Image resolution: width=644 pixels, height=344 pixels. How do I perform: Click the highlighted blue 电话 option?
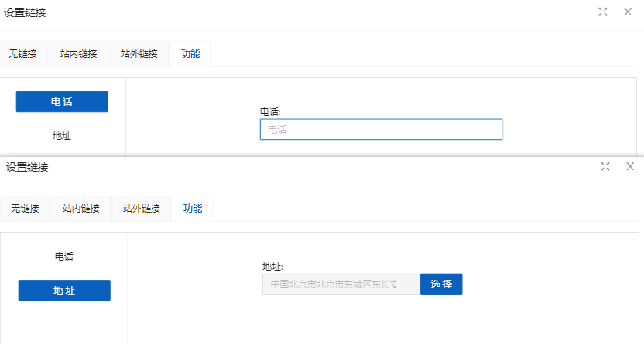point(62,102)
